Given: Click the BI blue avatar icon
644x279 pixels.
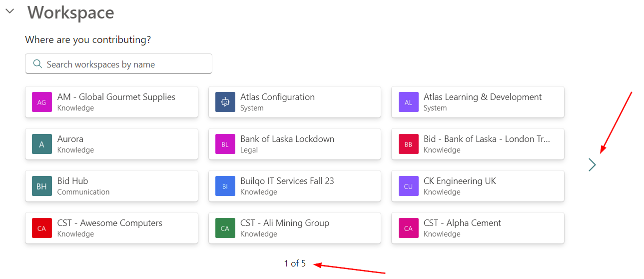Looking at the screenshot, I should click(225, 186).
